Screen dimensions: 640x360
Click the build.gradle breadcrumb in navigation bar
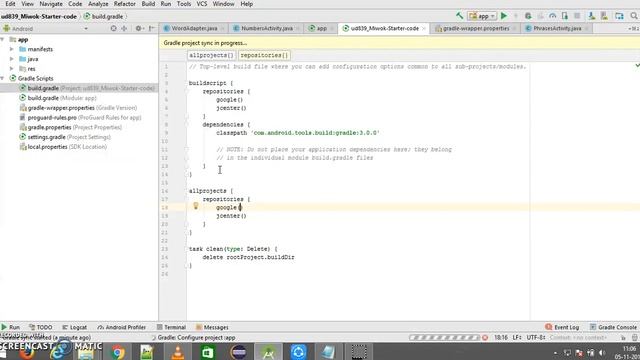click(103, 16)
